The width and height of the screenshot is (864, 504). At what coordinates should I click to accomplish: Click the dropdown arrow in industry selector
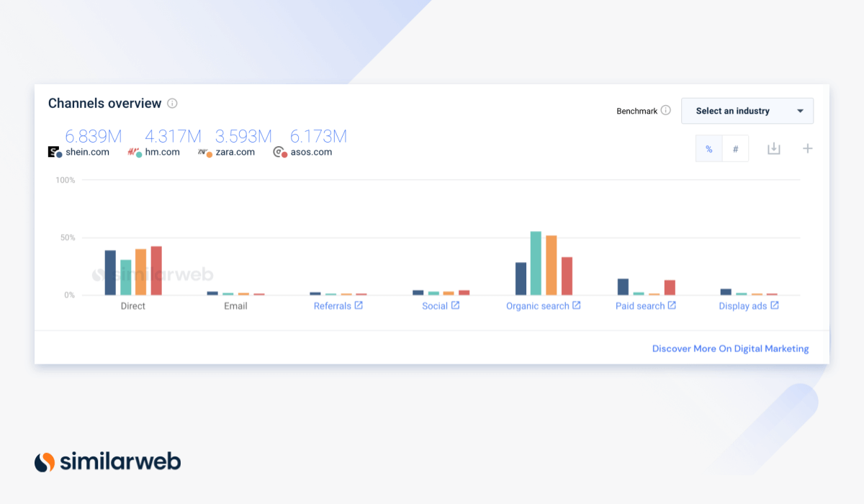(800, 112)
